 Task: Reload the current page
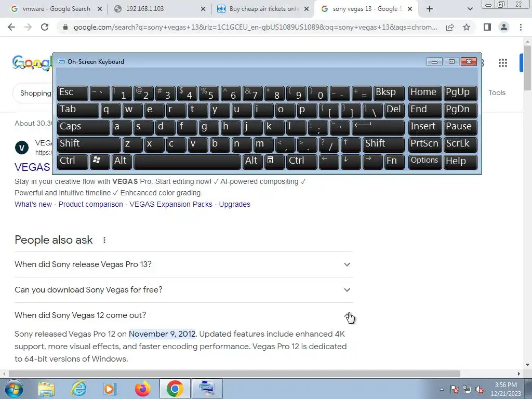pos(45,27)
